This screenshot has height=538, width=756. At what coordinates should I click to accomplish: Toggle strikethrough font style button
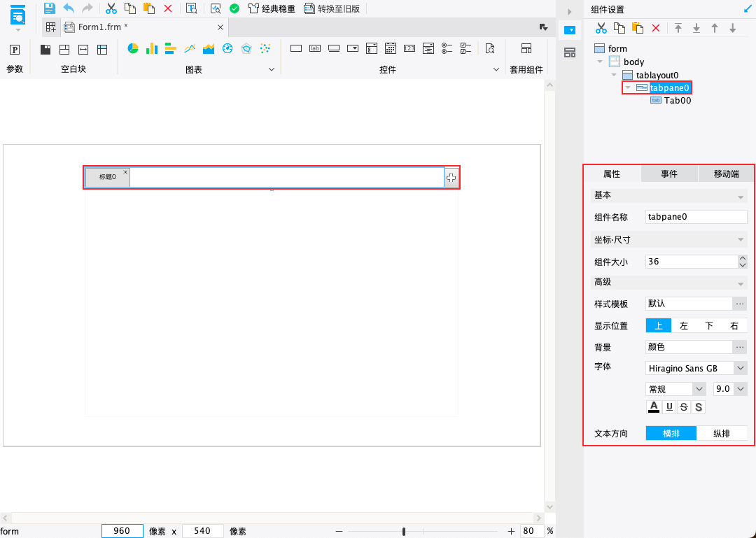pos(684,407)
